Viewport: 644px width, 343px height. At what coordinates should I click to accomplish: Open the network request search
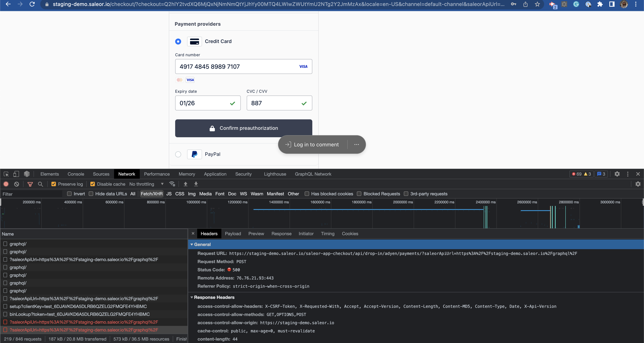40,184
